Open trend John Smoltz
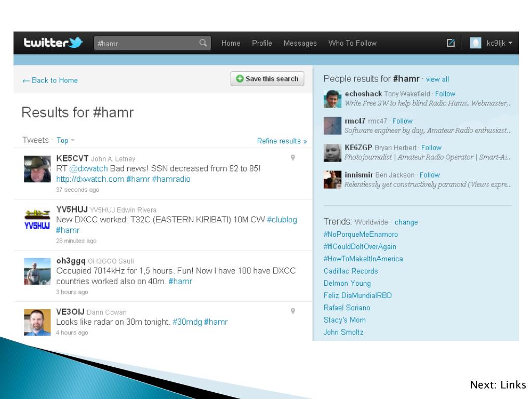The width and height of the screenshot is (532, 399). pyautogui.click(x=343, y=332)
